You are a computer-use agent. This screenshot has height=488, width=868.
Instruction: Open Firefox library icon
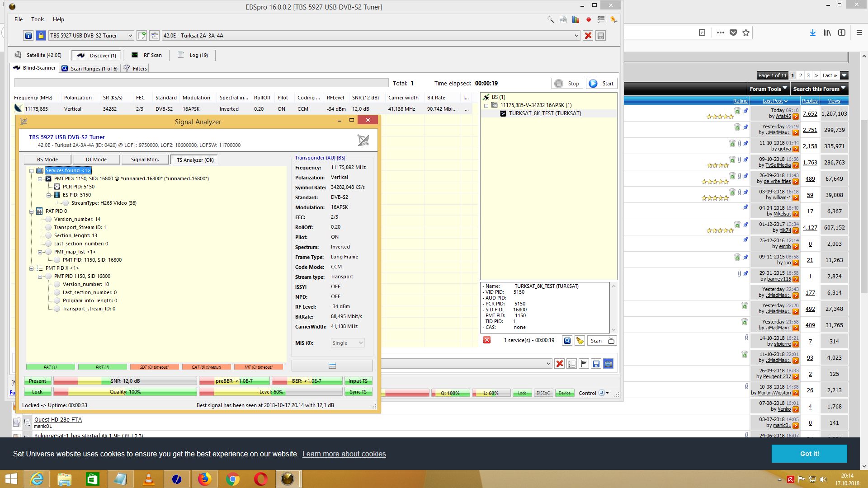[827, 33]
